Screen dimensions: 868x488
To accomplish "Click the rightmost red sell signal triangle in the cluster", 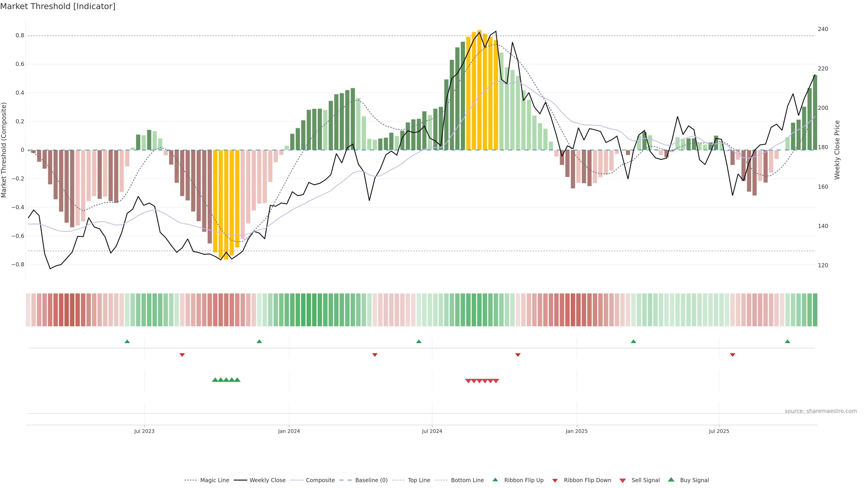I will point(496,381).
